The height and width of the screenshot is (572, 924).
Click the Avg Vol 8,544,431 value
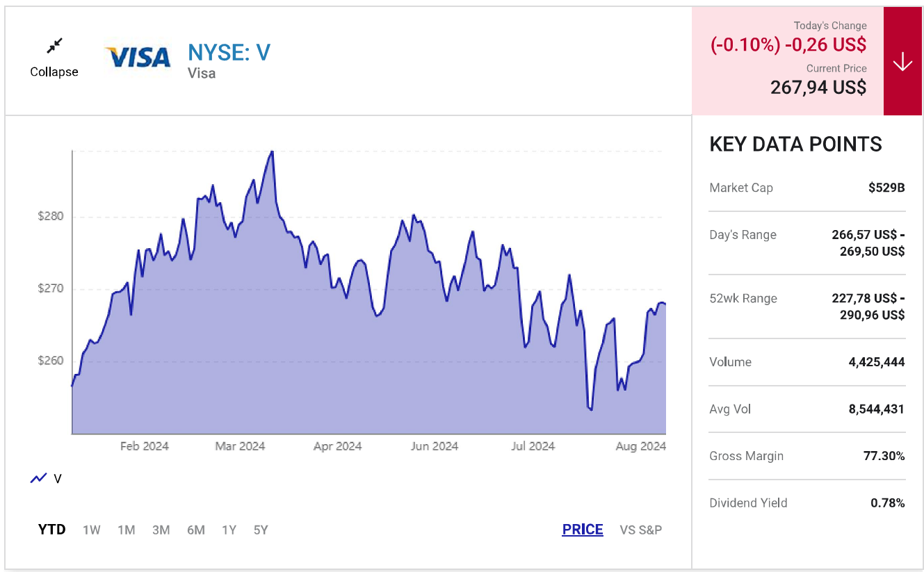(877, 409)
